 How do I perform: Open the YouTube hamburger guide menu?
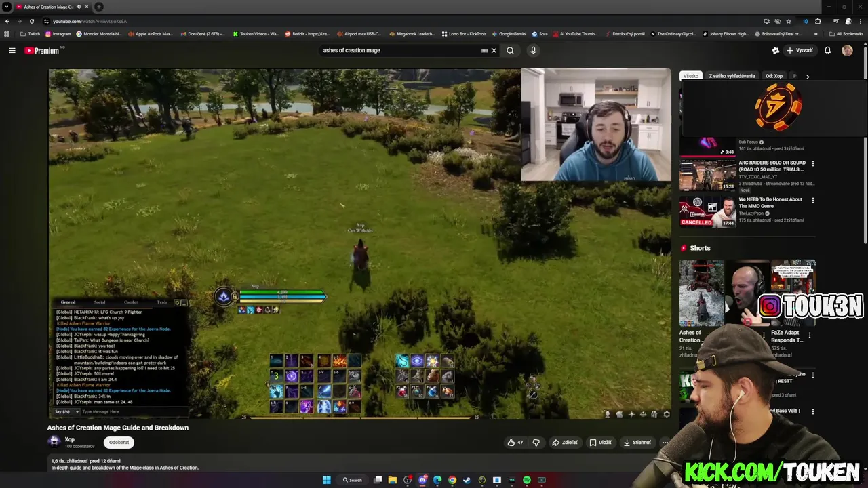(x=12, y=50)
